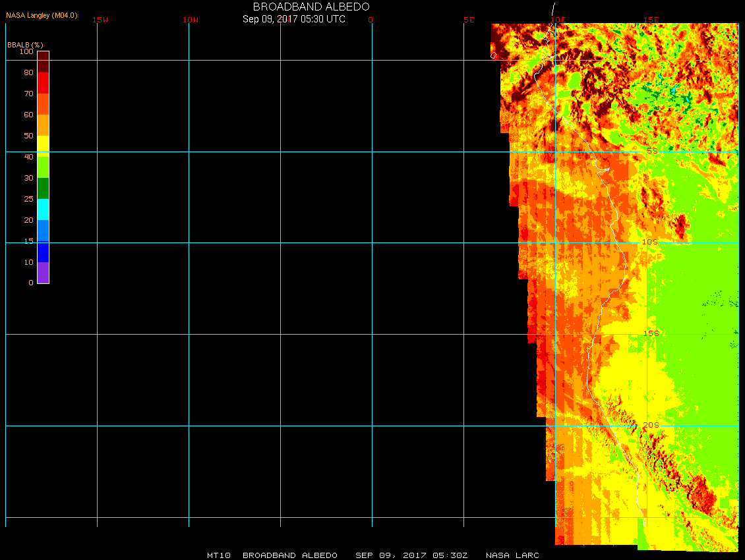The image size is (745, 560).
Task: Click the 20S latitude label
Action: [x=650, y=425]
